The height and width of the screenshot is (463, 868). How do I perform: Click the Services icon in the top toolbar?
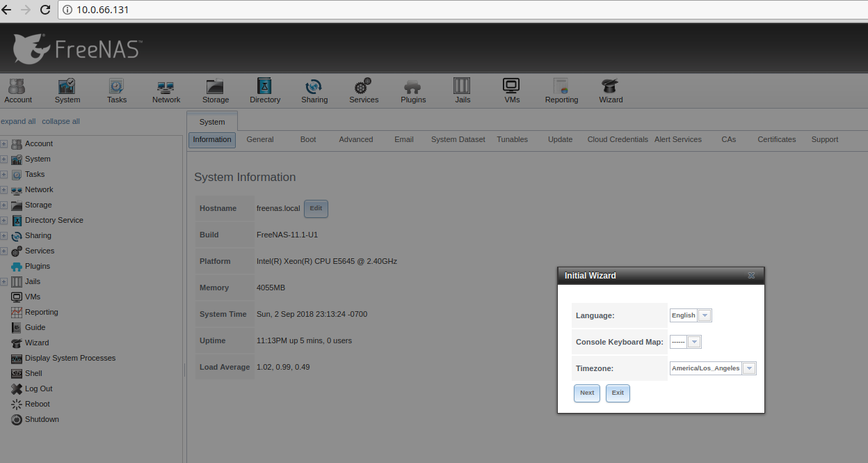pyautogui.click(x=363, y=91)
